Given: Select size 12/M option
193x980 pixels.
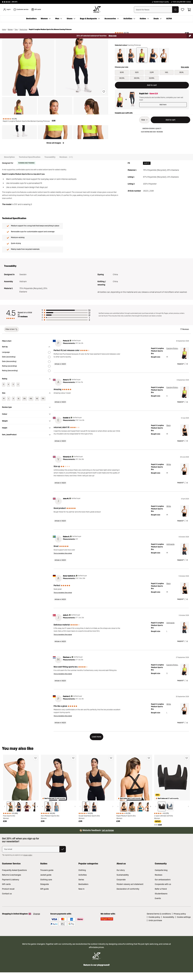Looking at the screenshot, I should (x=152, y=72).
